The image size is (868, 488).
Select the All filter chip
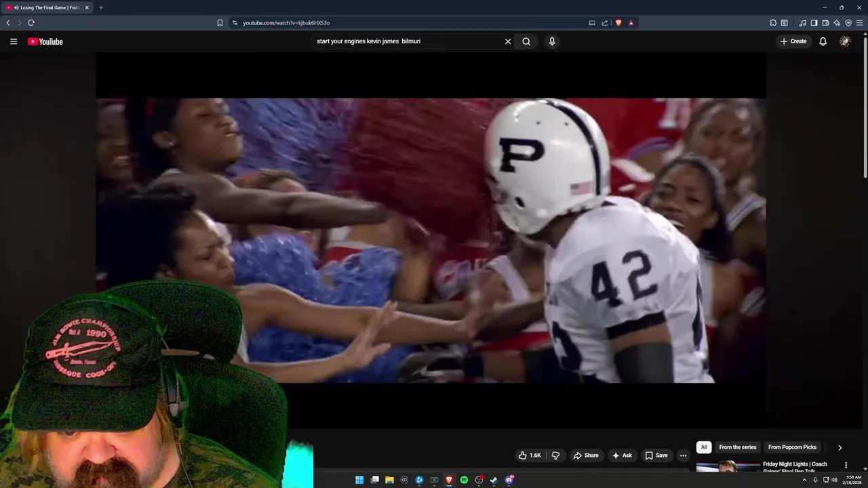coord(704,447)
